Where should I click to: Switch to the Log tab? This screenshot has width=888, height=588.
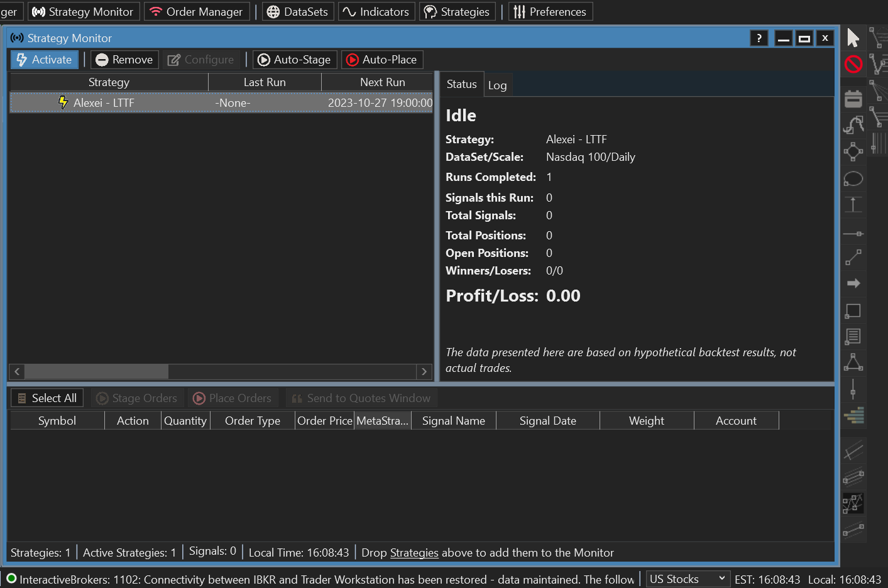coord(497,85)
